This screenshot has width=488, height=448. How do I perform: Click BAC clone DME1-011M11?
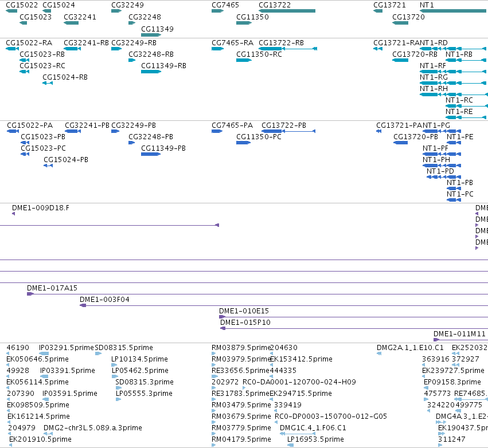(x=459, y=334)
